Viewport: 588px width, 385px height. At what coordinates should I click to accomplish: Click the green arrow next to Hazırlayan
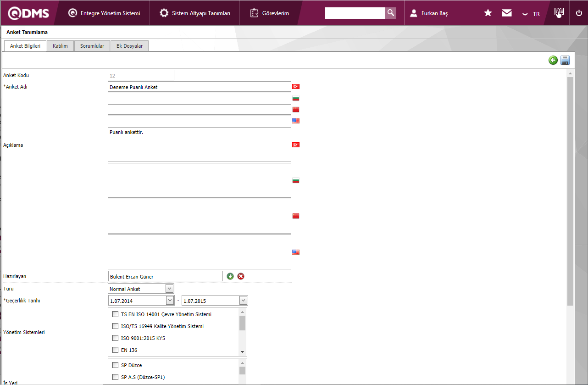pos(230,276)
